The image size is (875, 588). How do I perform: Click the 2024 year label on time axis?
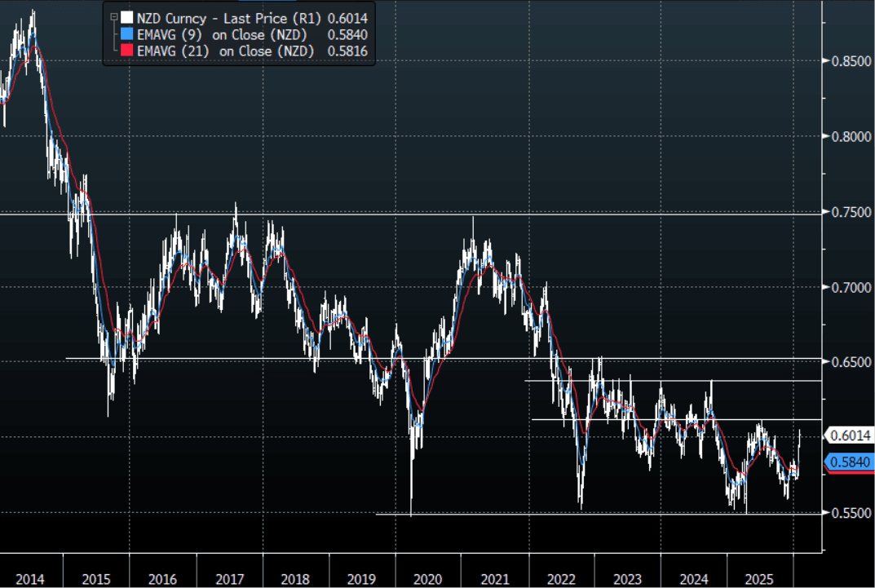point(694,579)
